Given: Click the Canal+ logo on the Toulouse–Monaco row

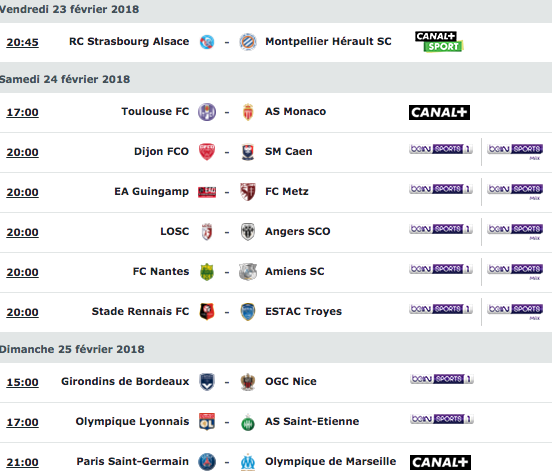Looking at the screenshot, I should pos(439,112).
